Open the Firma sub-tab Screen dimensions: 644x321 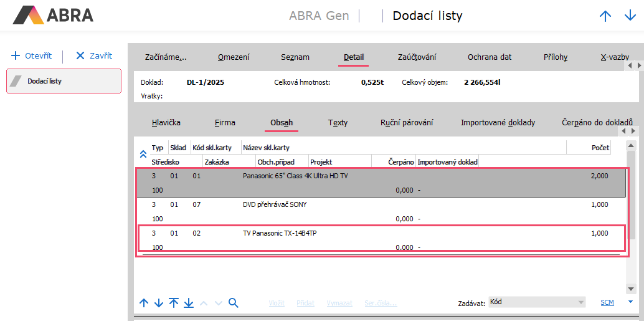click(x=225, y=123)
